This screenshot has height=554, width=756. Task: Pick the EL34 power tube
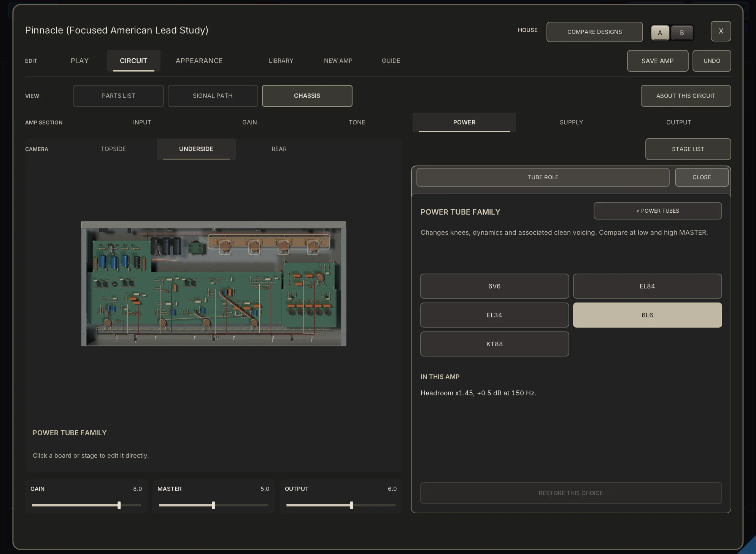[494, 315]
